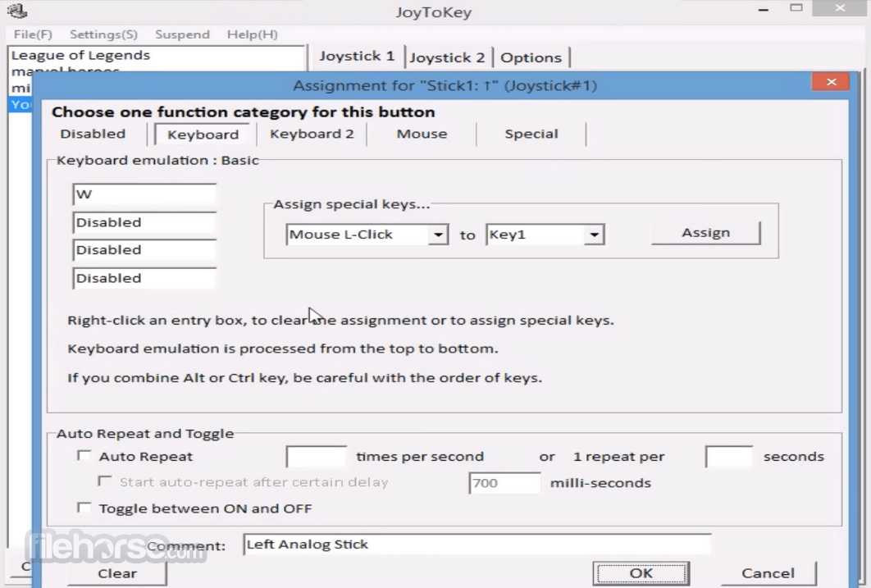The width and height of the screenshot is (871, 588).
Task: Expand the Mouse L-Click special key dropdown
Action: coord(438,235)
